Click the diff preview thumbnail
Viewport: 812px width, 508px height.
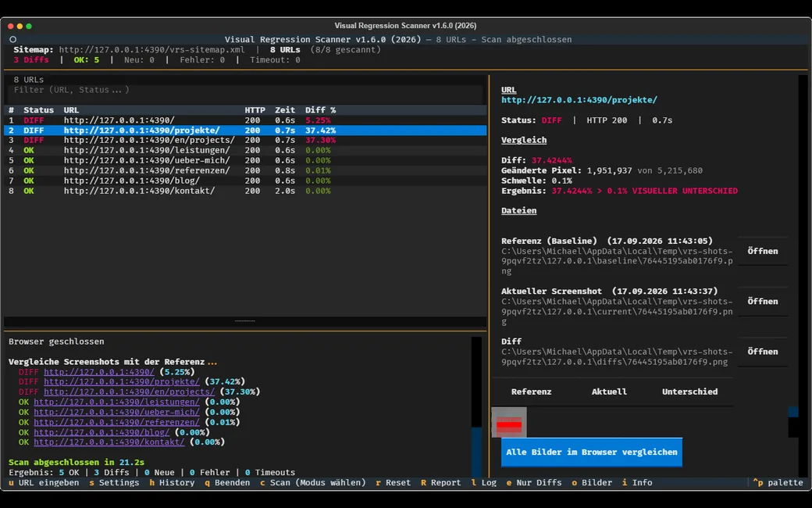click(x=509, y=423)
